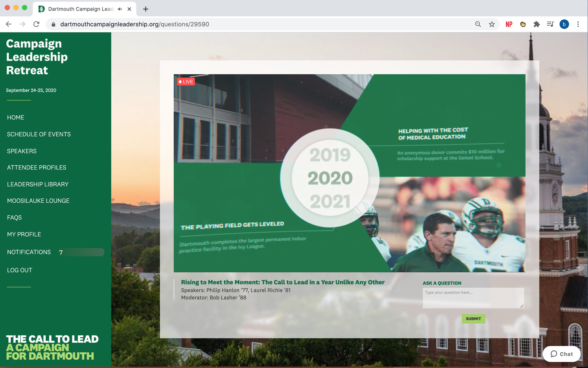588x368 pixels.
Task: Open the zoom magnifier icon in address bar
Action: point(478,24)
